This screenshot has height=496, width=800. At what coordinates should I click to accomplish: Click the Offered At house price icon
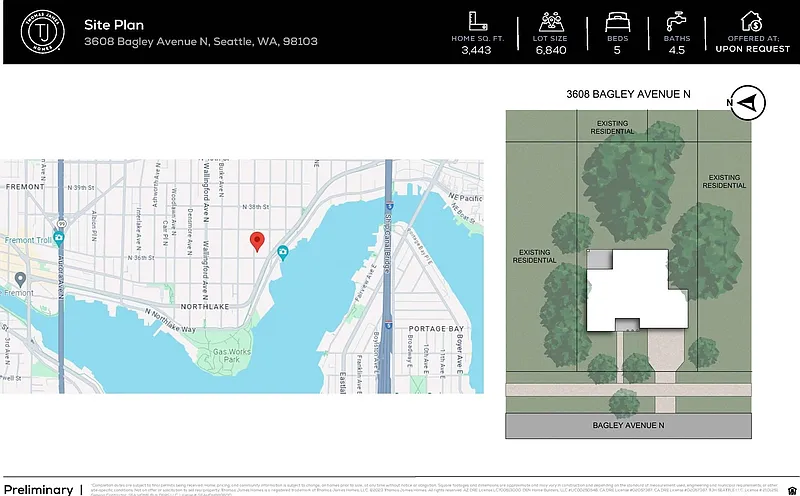pos(752,21)
